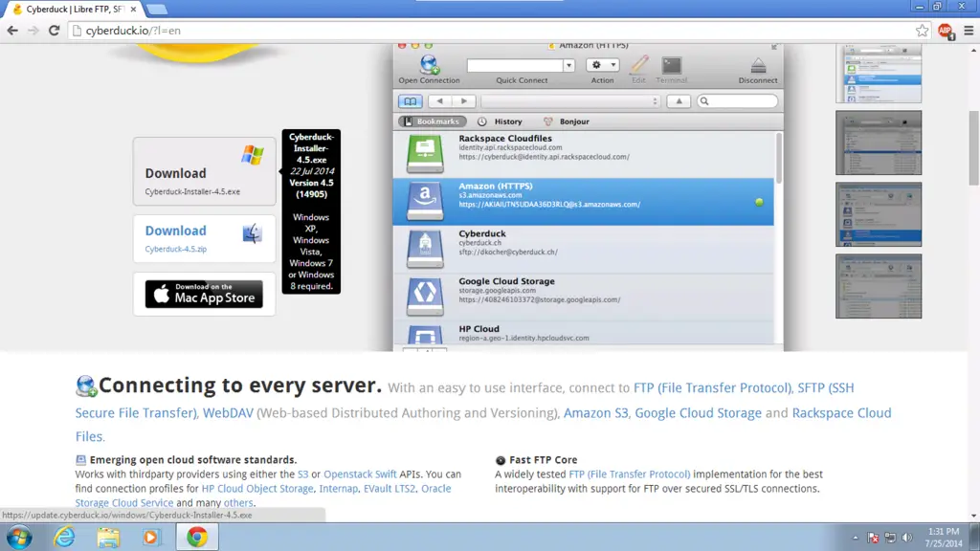Open the path popup selector in Cyberduck
The image size is (980, 551).
(x=570, y=101)
